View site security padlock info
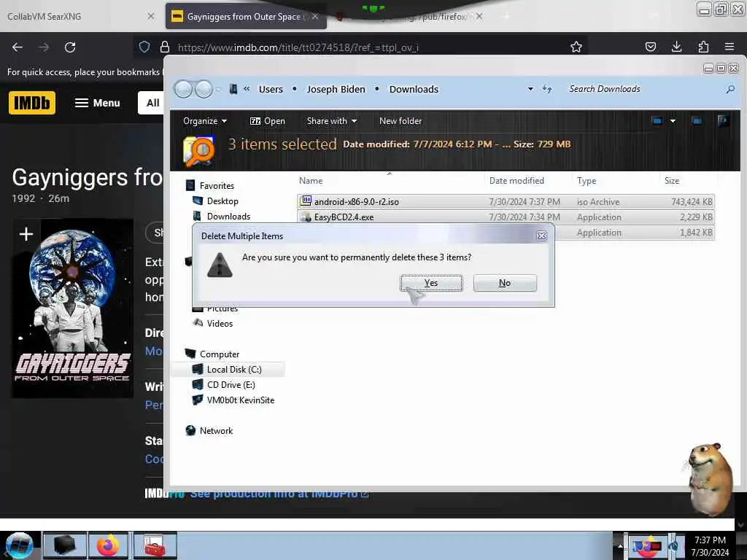 click(165, 47)
